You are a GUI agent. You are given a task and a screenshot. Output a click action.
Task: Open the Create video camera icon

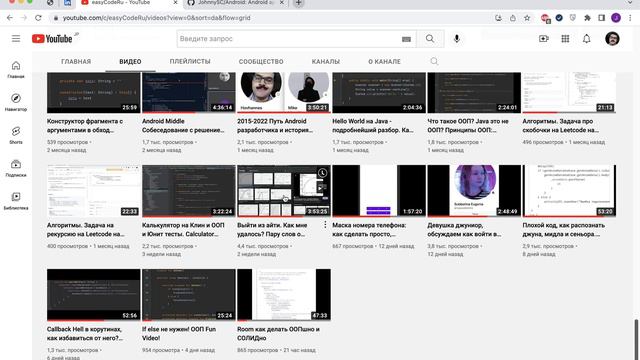click(544, 39)
